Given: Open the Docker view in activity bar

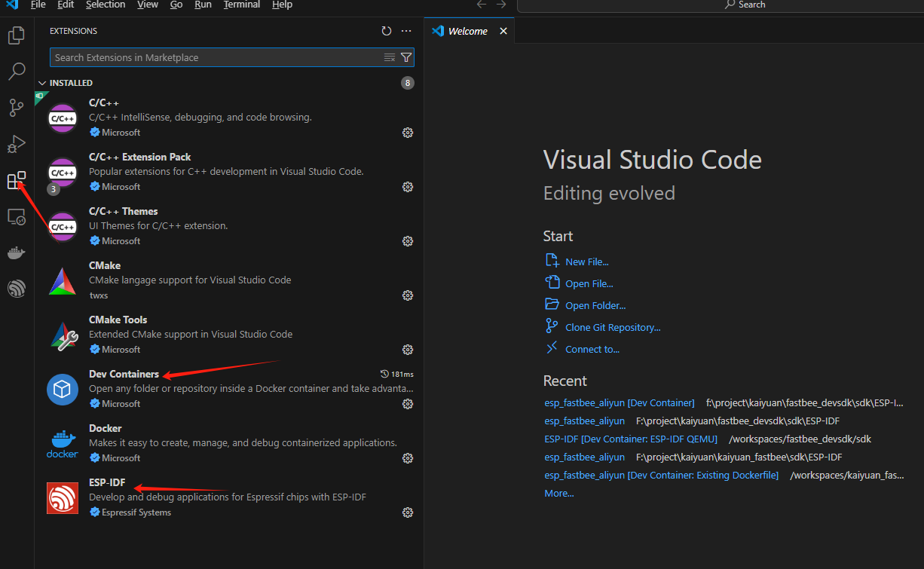Looking at the screenshot, I should click(17, 253).
